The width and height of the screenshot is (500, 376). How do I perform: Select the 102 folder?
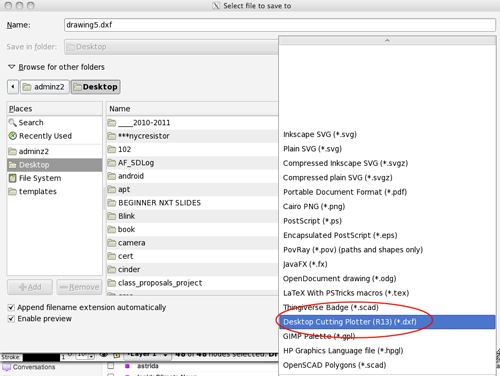(192, 150)
